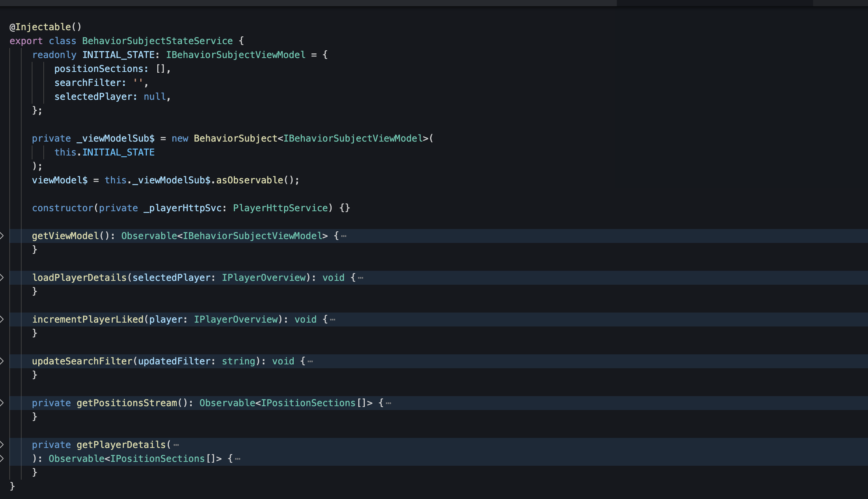Click ellipsis marker on updateSearchFilter line
Image resolution: width=868 pixels, height=499 pixels.
pos(310,361)
